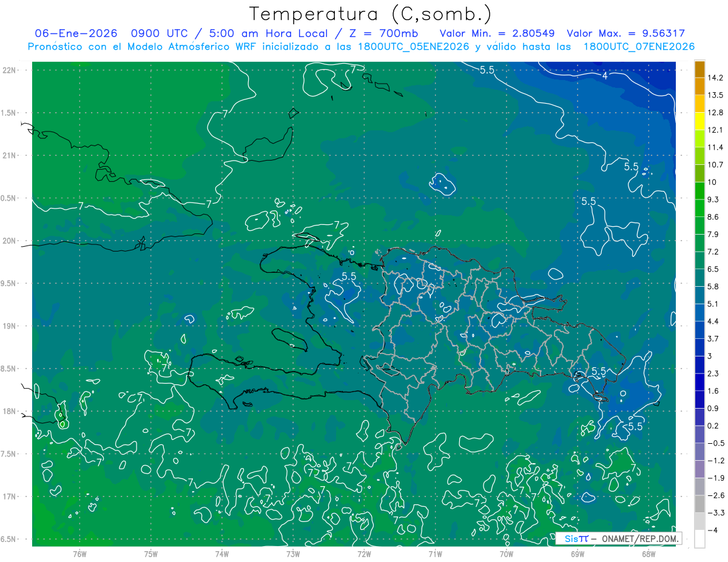
Task: Click colorbar value '-4'
Action: tap(713, 530)
